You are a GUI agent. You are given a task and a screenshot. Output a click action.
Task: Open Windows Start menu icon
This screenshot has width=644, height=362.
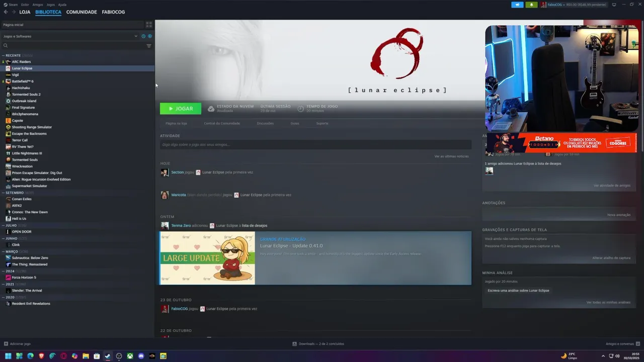point(8,356)
